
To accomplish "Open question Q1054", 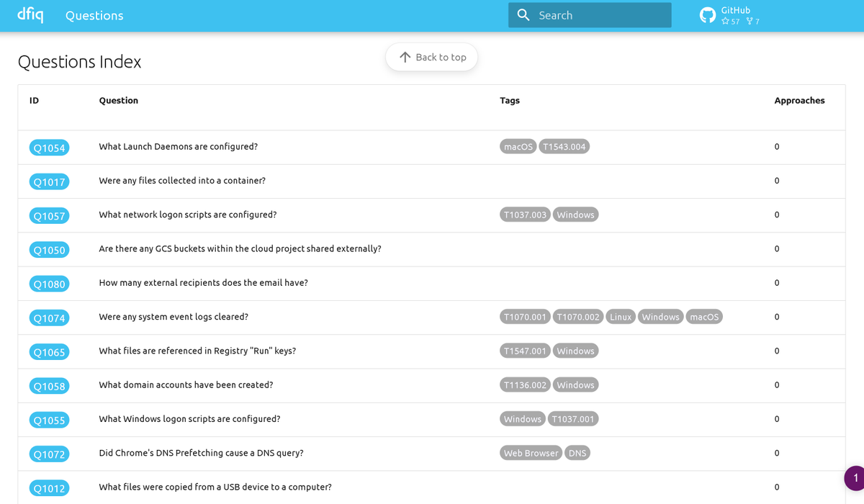I will tap(49, 147).
